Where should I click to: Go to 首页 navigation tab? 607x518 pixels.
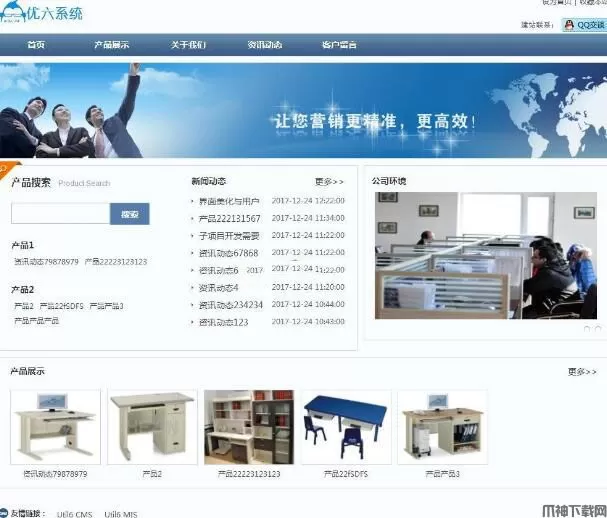[36, 45]
